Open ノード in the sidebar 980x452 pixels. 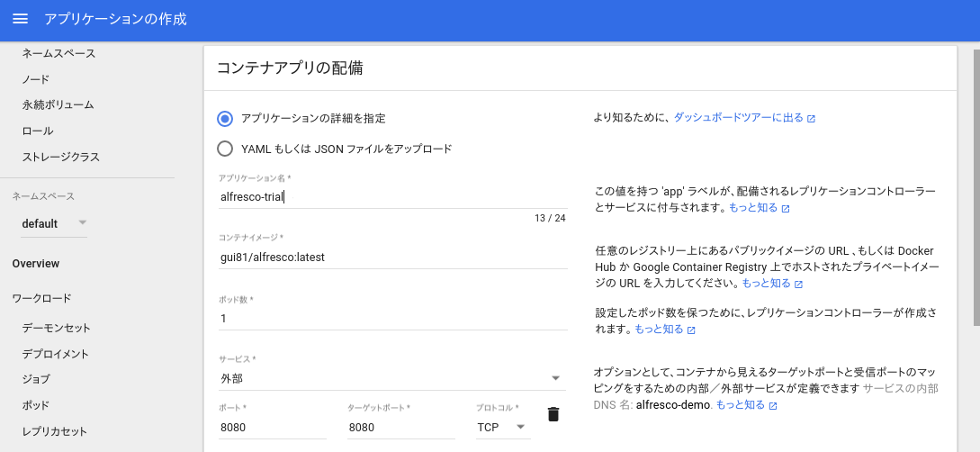(36, 79)
